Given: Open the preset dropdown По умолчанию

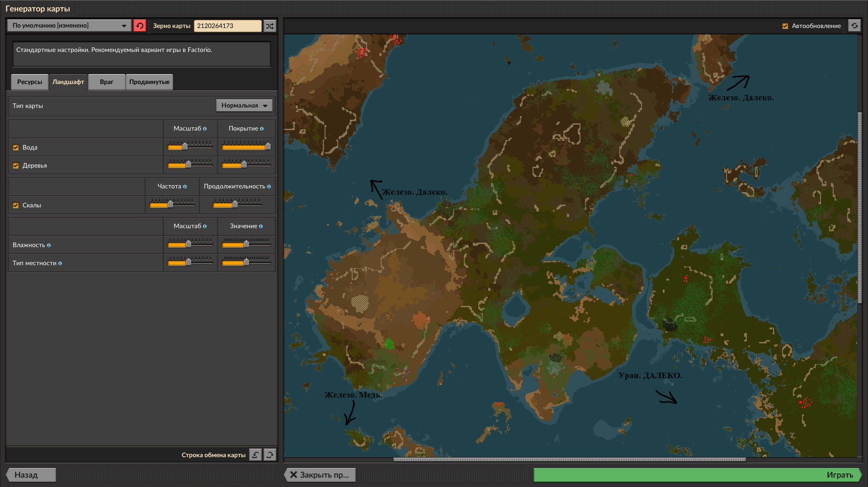Looking at the screenshot, I should [x=69, y=26].
